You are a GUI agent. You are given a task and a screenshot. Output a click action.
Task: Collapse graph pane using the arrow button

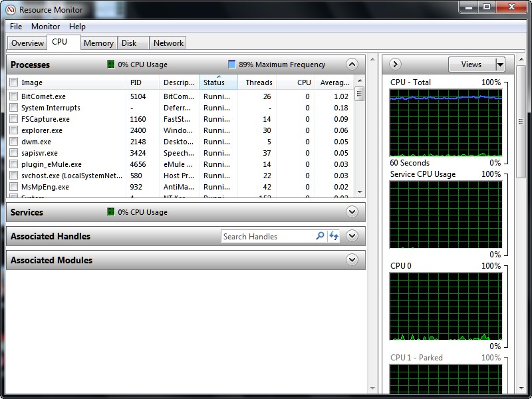(x=395, y=64)
